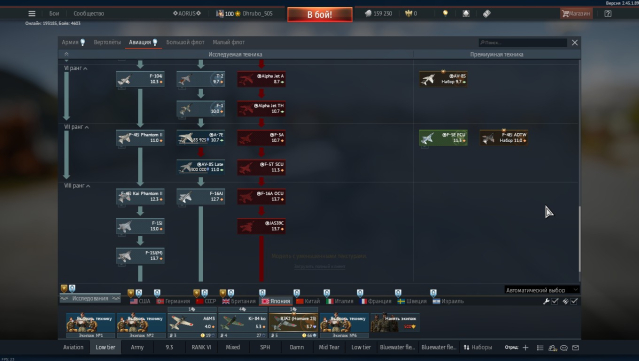The image size is (639, 361).
Task: Collapse the VI ранг section
Action: pyautogui.click(x=76, y=68)
